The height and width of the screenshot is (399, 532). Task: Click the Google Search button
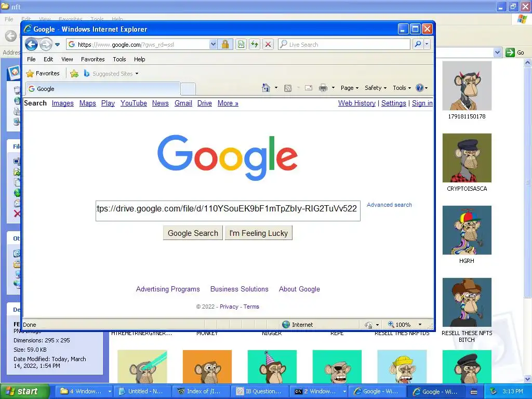pyautogui.click(x=193, y=233)
